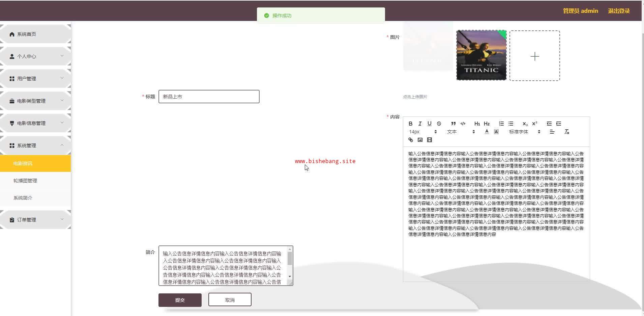644x316 pixels.
Task: Decrease indent in the editor
Action: point(549,124)
